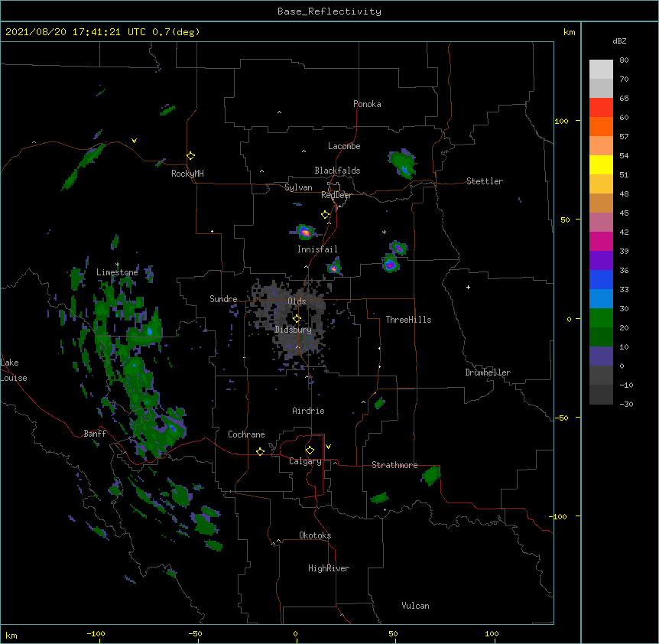Click the Cochrane town label
This screenshot has height=644, width=659.
pyautogui.click(x=246, y=434)
